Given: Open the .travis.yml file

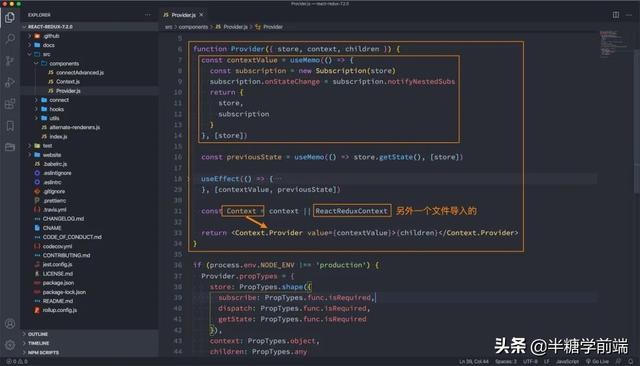Looking at the screenshot, I should 90,210.
